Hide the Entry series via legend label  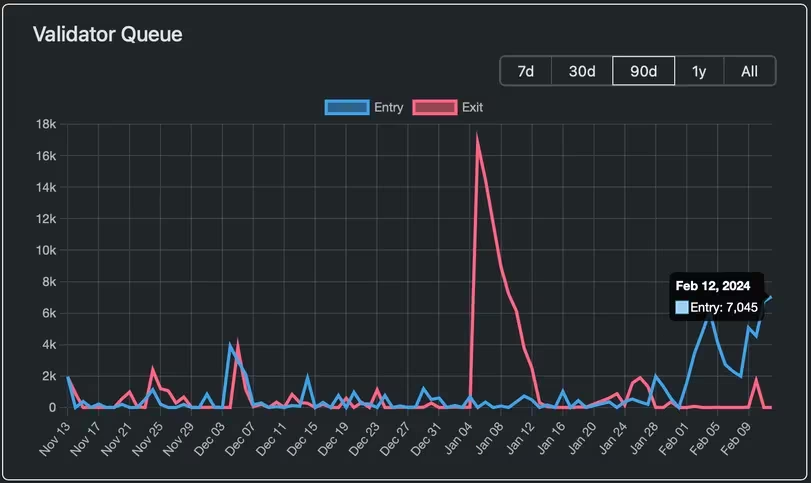tap(388, 108)
